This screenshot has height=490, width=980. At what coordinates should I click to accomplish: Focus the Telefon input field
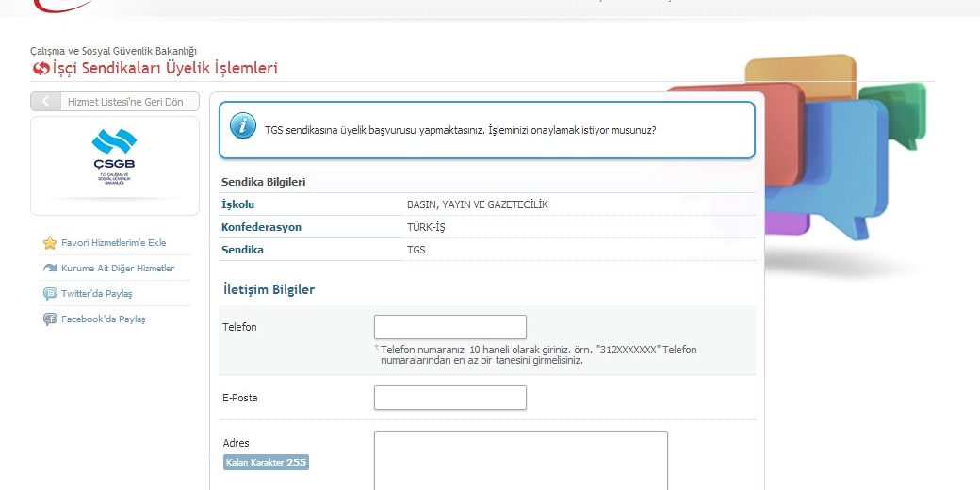pyautogui.click(x=449, y=327)
